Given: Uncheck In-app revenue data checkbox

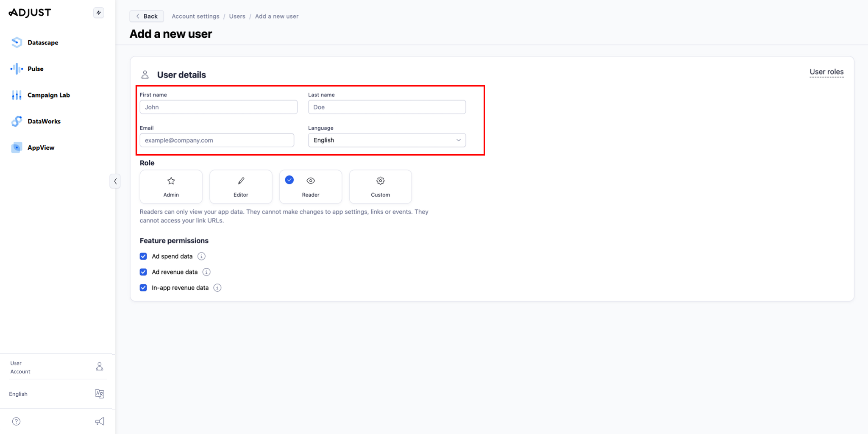Looking at the screenshot, I should (x=143, y=287).
